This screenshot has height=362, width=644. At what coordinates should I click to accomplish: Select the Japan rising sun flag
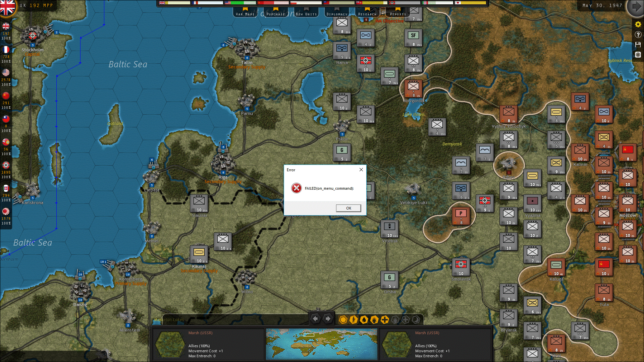(x=6, y=212)
